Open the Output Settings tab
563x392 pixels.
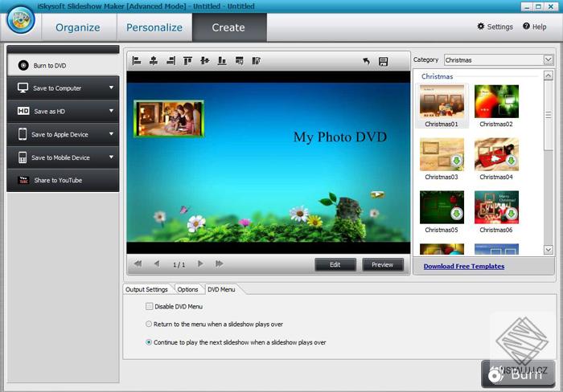147,289
